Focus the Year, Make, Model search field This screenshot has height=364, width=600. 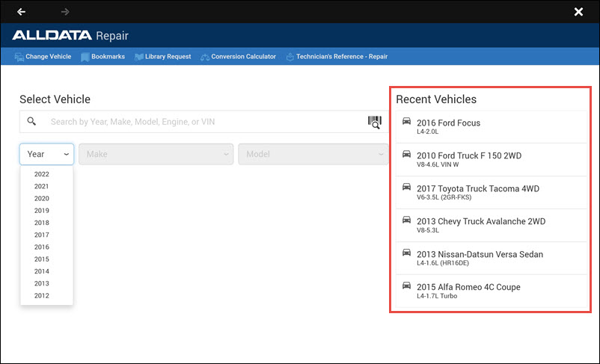pos(204,122)
